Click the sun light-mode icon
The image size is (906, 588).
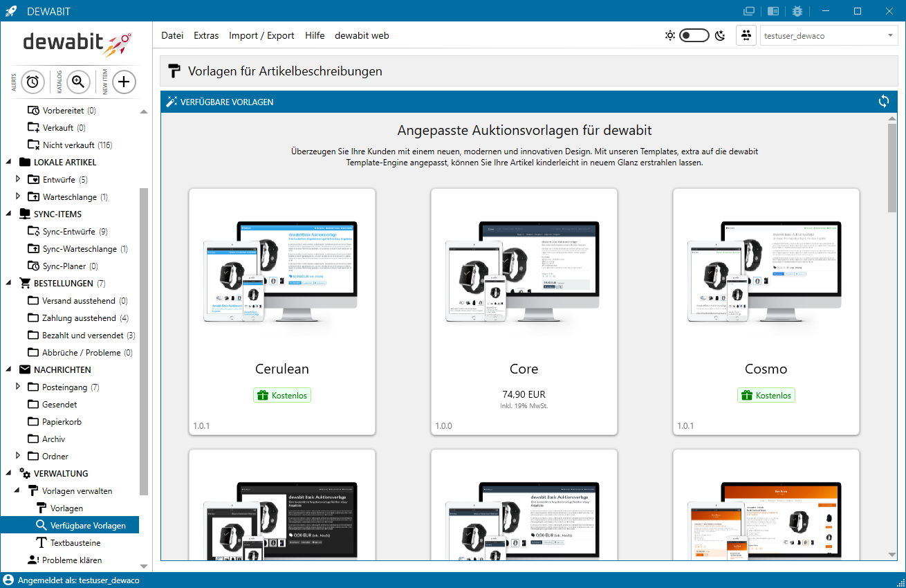pyautogui.click(x=669, y=36)
